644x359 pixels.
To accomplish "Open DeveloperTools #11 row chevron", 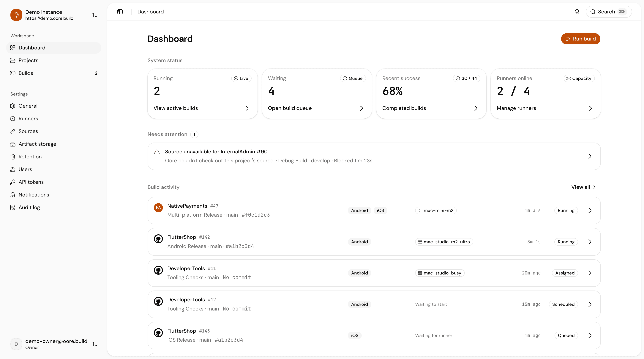I will [590, 273].
